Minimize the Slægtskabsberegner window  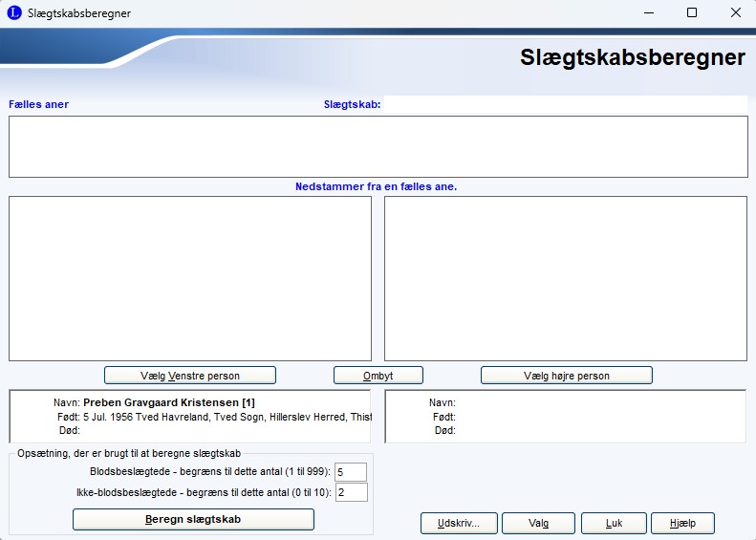[649, 13]
